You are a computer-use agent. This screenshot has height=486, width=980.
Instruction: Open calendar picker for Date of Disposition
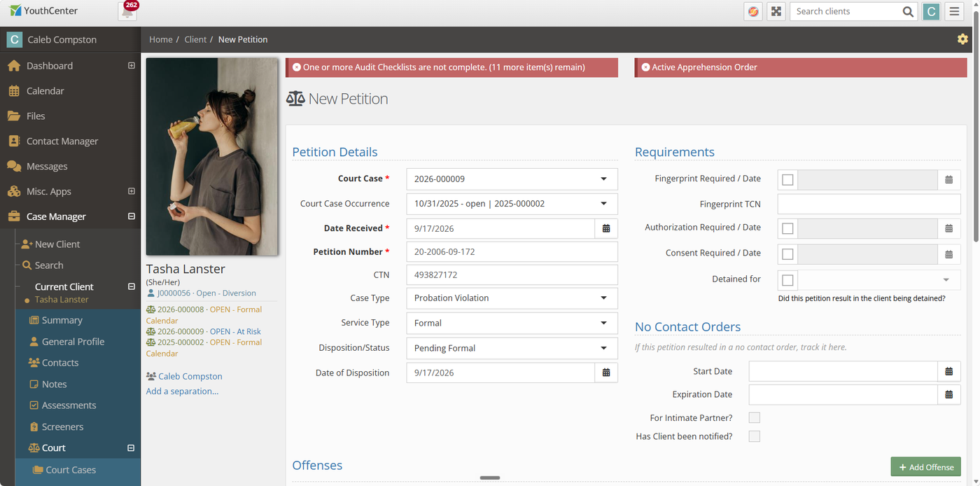pos(606,373)
